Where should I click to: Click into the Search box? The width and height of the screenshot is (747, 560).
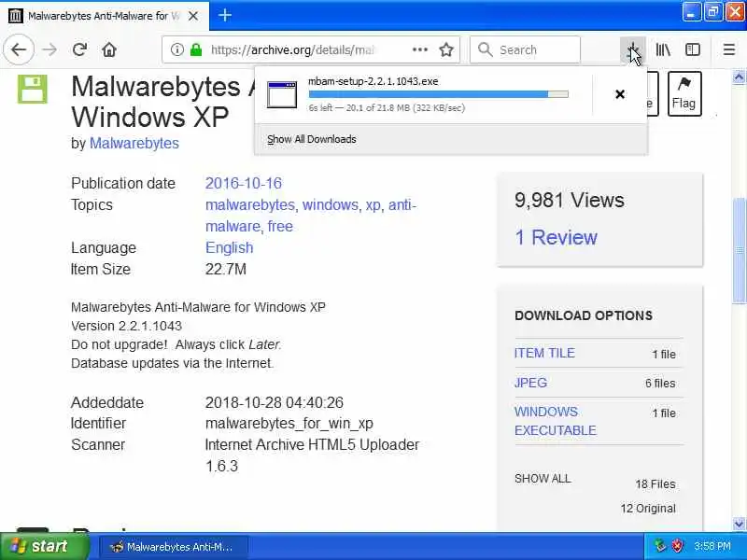525,49
